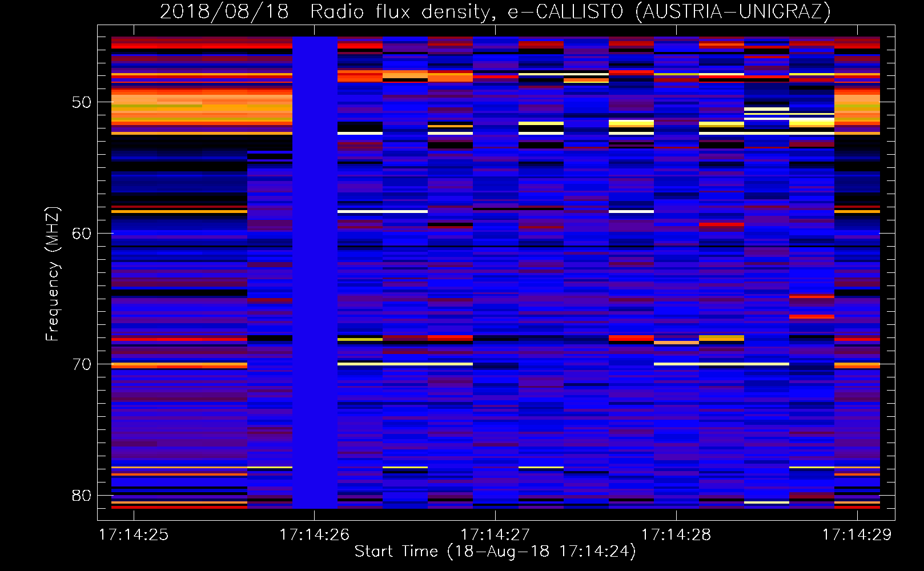Click the 80 frequency tick label
The height and width of the screenshot is (571, 924).
click(x=82, y=496)
